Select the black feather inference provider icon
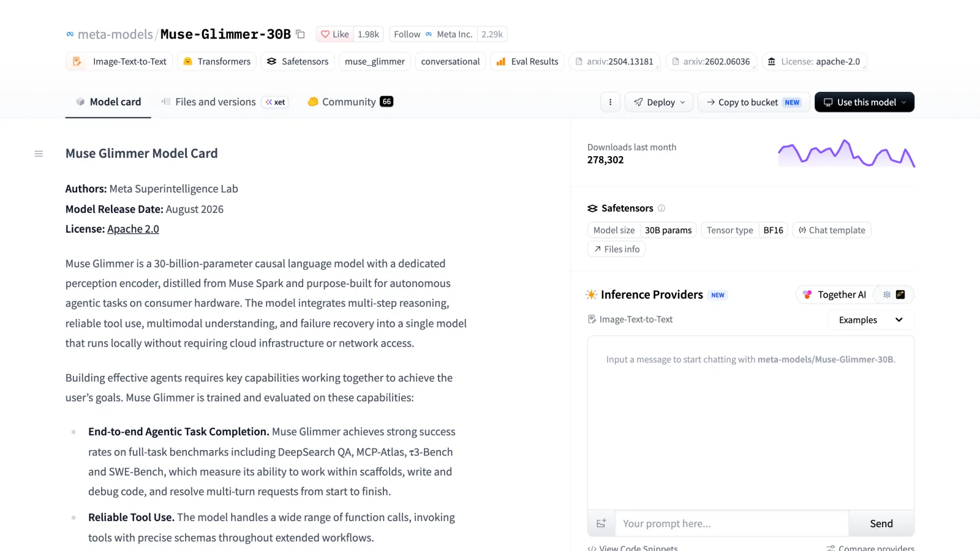 click(x=900, y=294)
